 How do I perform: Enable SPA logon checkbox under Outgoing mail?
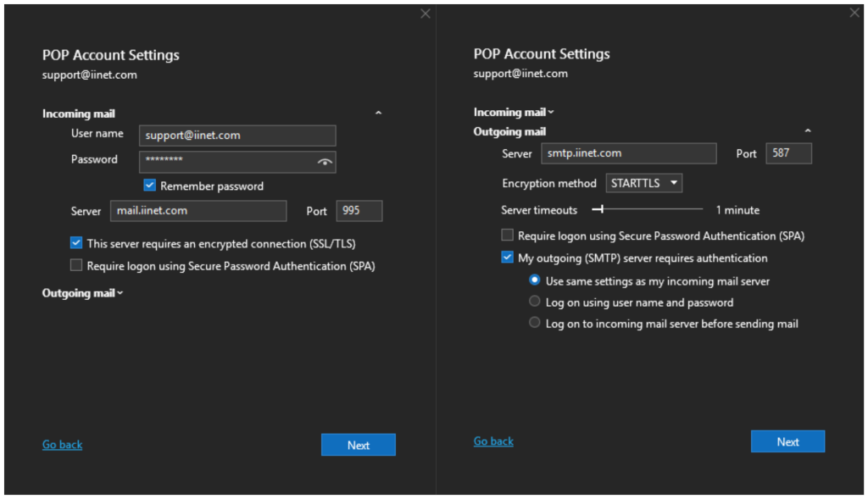[508, 236]
